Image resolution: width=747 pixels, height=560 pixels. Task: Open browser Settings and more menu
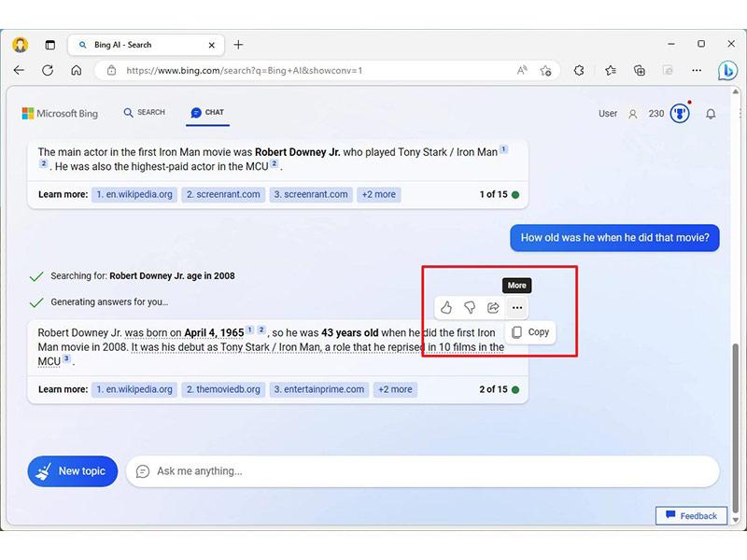tap(697, 71)
